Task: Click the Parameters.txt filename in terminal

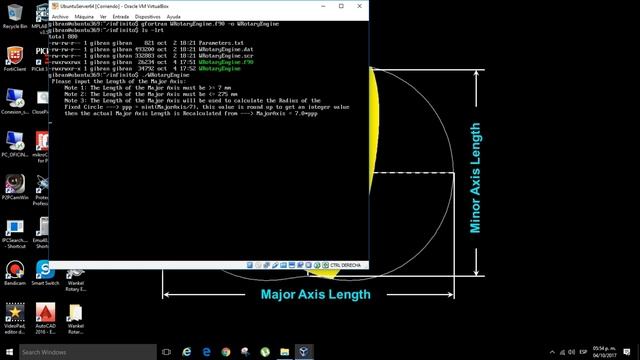Action: 221,43
